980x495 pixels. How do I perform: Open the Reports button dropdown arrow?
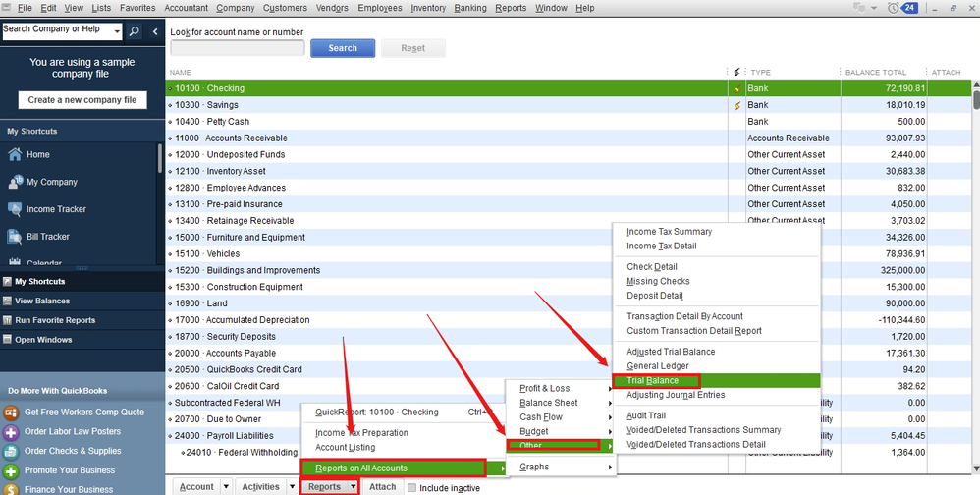(x=353, y=487)
